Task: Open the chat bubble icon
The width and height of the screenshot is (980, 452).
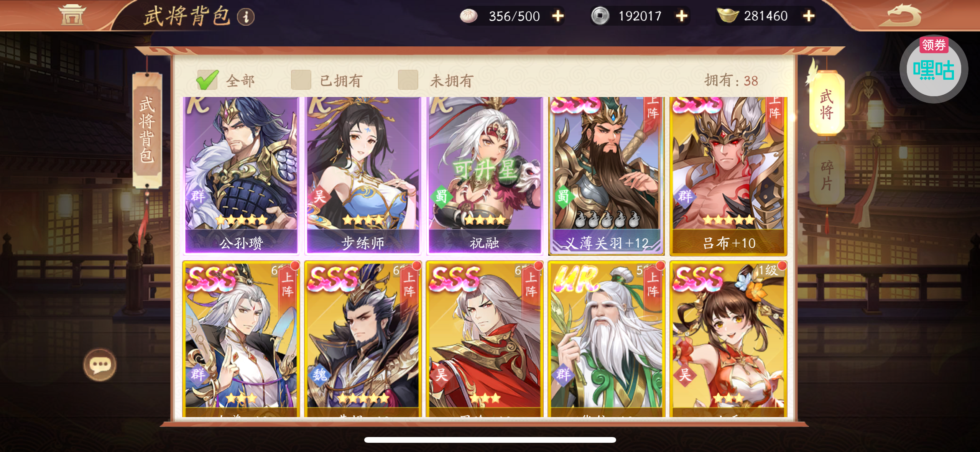Action: [100, 365]
